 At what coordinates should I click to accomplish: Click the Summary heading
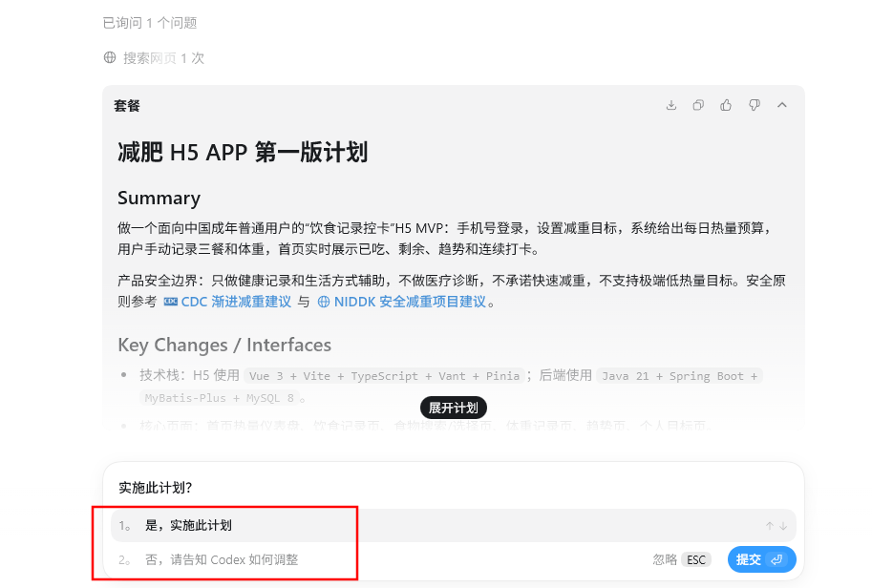[x=160, y=198]
